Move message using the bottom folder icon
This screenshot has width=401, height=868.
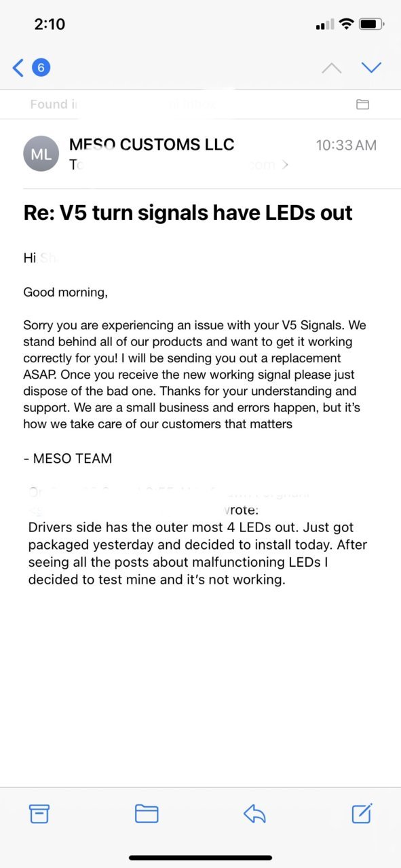click(147, 813)
